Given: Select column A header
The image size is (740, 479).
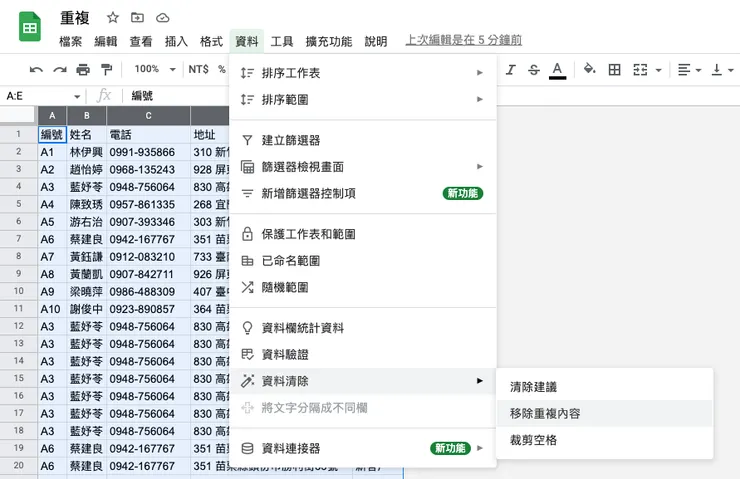Looking at the screenshot, I should pyautogui.click(x=52, y=116).
